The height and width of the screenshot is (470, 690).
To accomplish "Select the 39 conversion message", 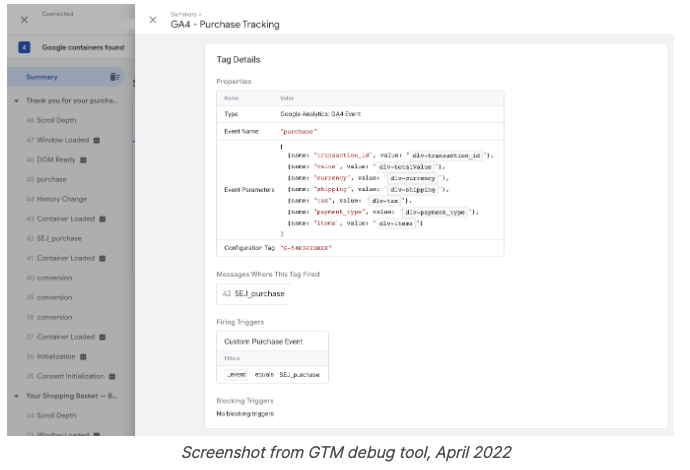I will tap(49, 297).
